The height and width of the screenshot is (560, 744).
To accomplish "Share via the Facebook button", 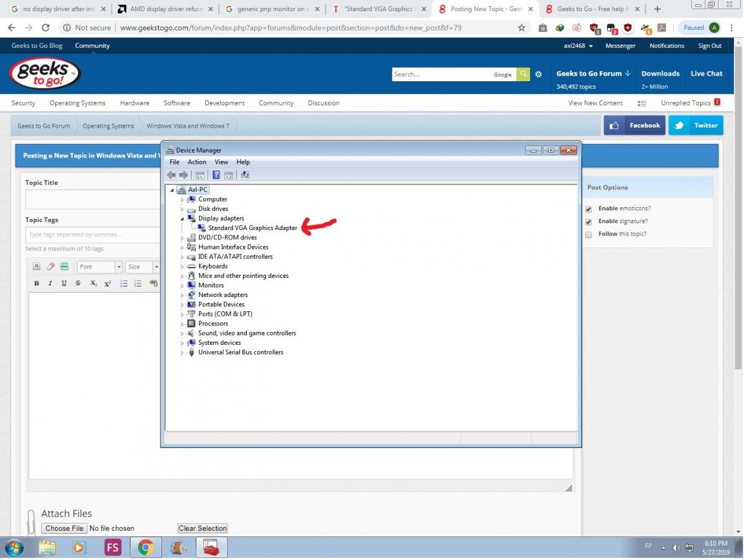I will coord(634,125).
